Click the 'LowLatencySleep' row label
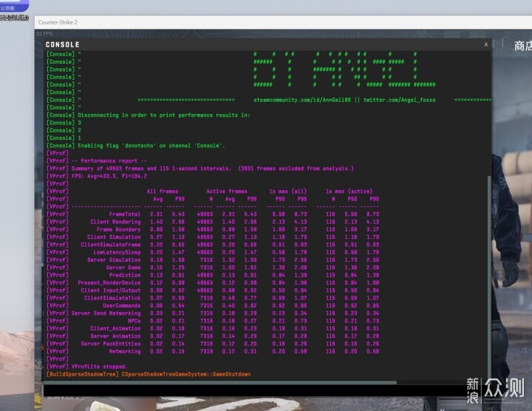The image size is (532, 411). point(117,252)
